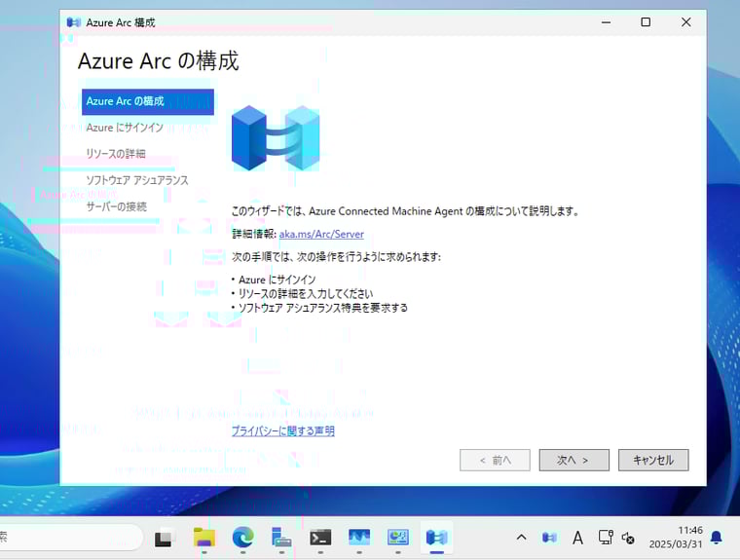The width and height of the screenshot is (740, 560).
Task: Click the < 前へ button
Action: (x=495, y=460)
